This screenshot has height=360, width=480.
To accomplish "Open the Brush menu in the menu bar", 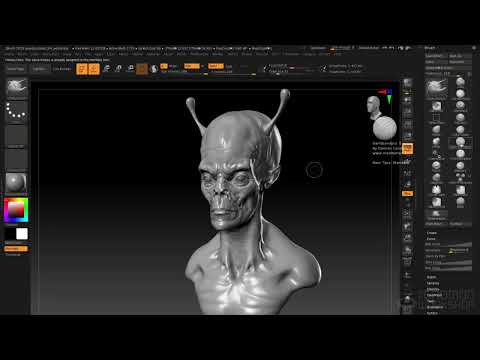I will (22, 54).
